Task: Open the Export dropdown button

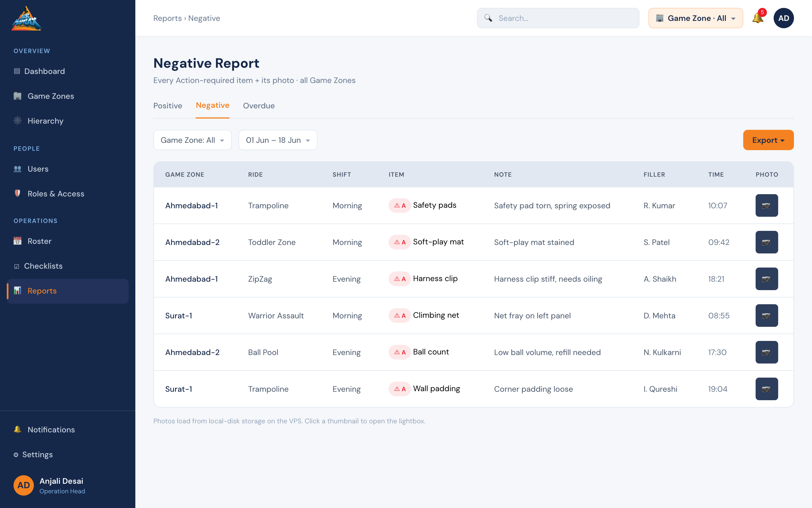Action: tap(768, 140)
